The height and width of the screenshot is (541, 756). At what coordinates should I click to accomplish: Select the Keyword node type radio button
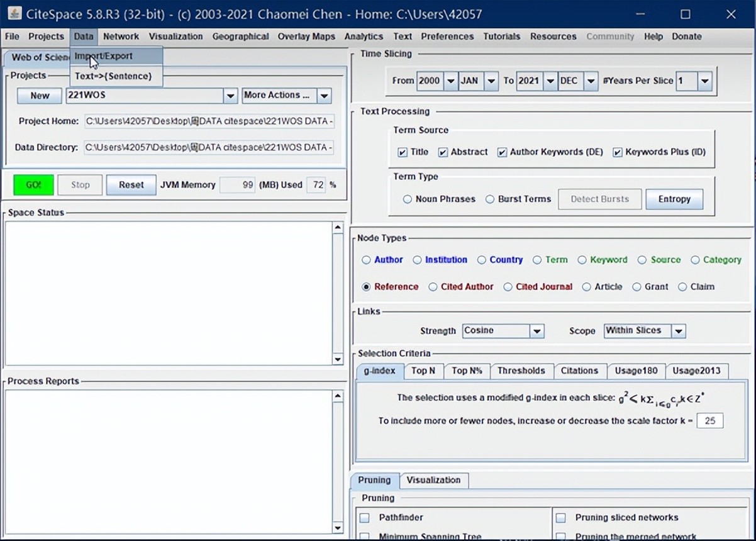[x=582, y=260]
